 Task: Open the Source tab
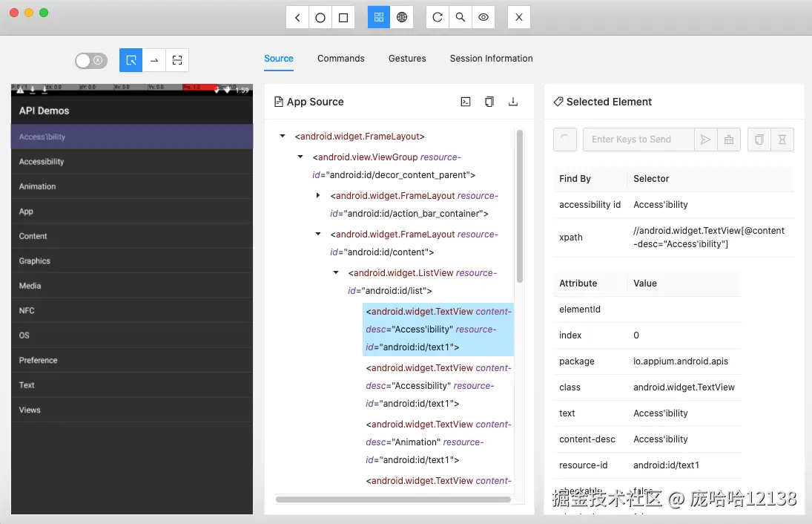click(279, 59)
